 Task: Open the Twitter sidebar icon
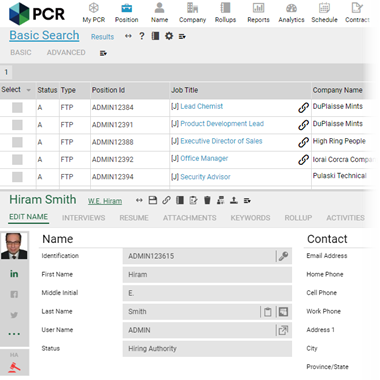point(14,315)
